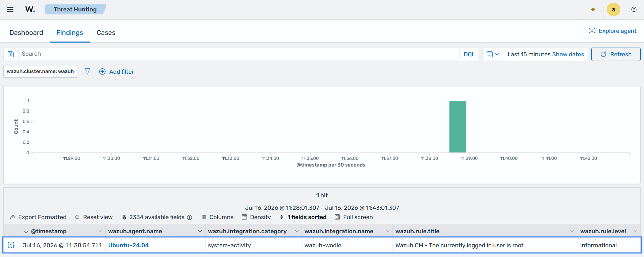Click the available fields info icon
644x257 pixels.
click(x=190, y=217)
